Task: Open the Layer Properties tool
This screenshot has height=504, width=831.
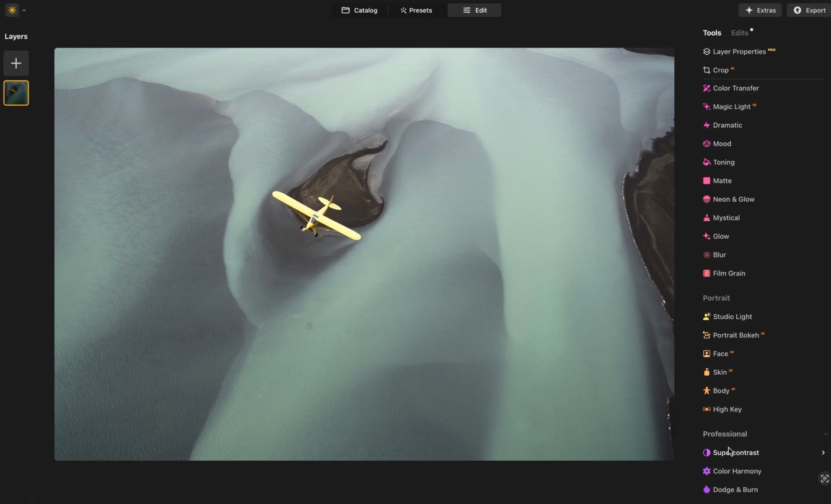Action: 739,51
